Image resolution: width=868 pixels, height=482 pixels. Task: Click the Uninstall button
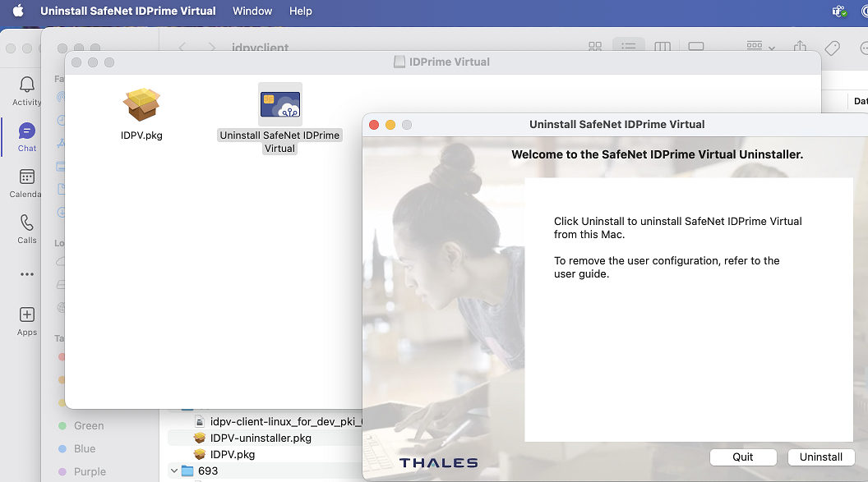820,457
